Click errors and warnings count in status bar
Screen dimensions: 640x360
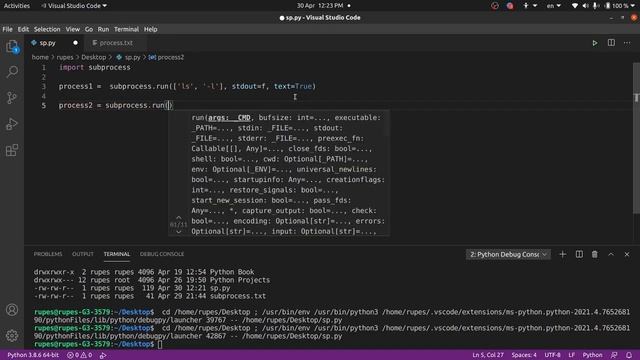click(80, 355)
